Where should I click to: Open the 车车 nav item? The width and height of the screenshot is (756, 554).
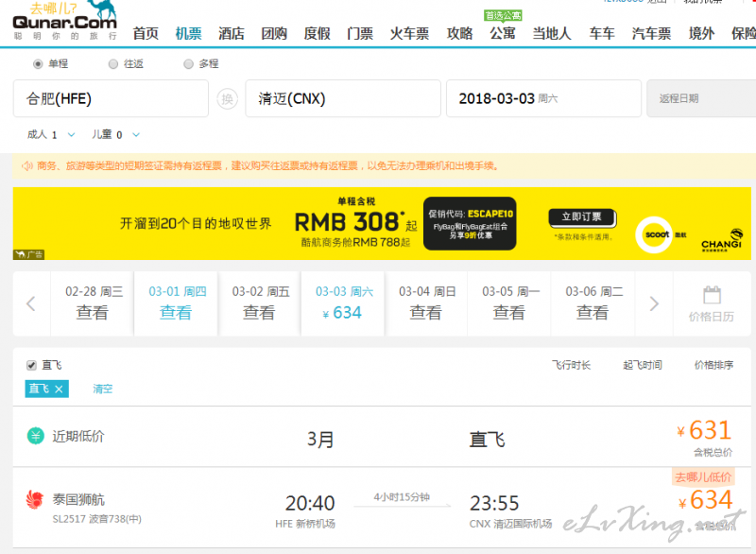click(x=602, y=33)
